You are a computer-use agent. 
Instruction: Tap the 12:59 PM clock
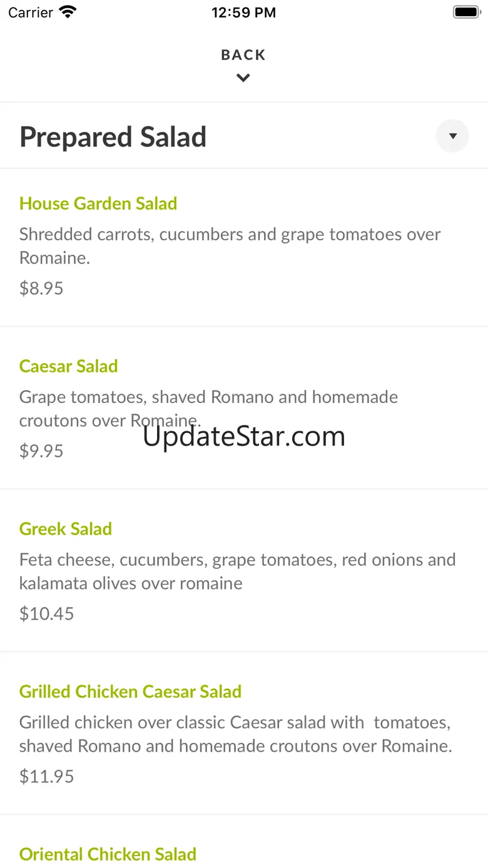[243, 13]
